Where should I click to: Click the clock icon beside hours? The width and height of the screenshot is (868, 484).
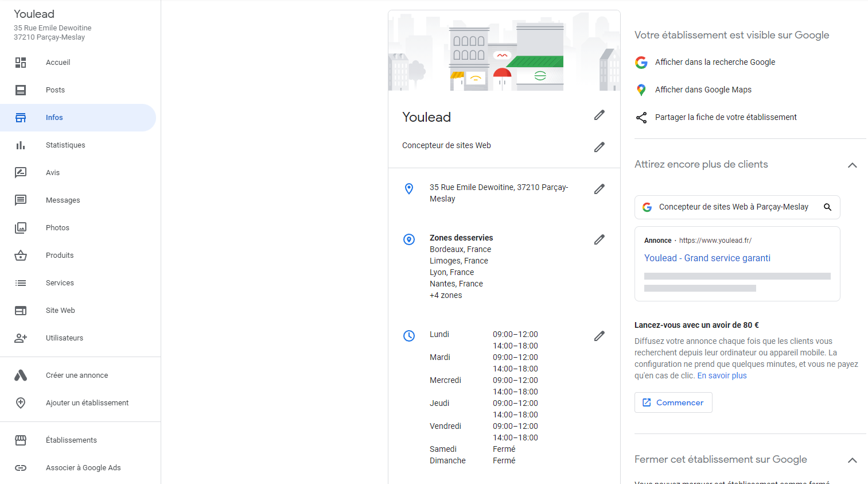(x=409, y=336)
